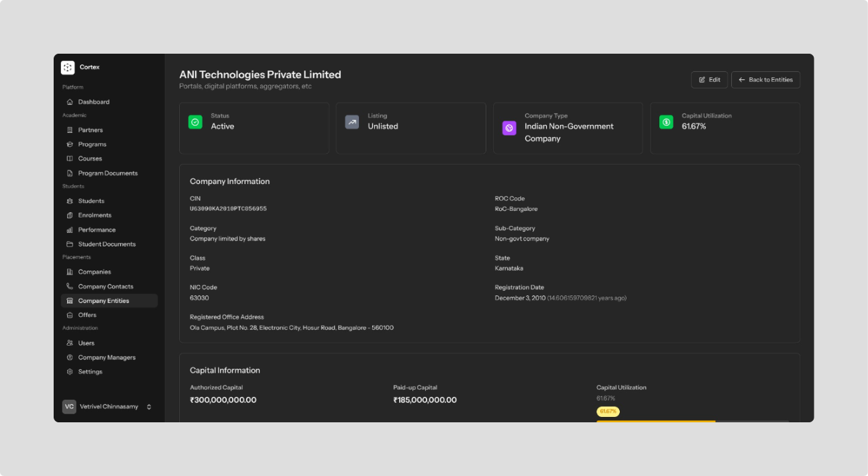
Task: Click the Enrolments clipboard icon
Action: pyautogui.click(x=70, y=216)
